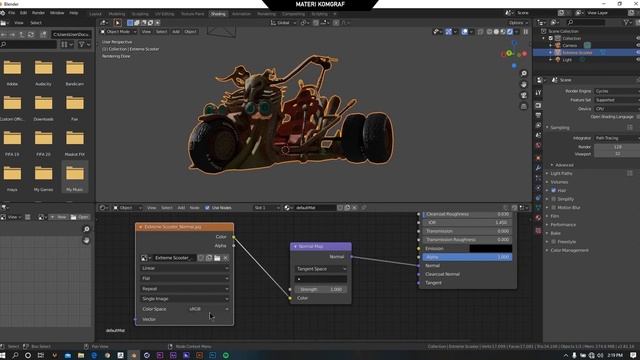Open the Feature Set dropdown

tap(617, 100)
